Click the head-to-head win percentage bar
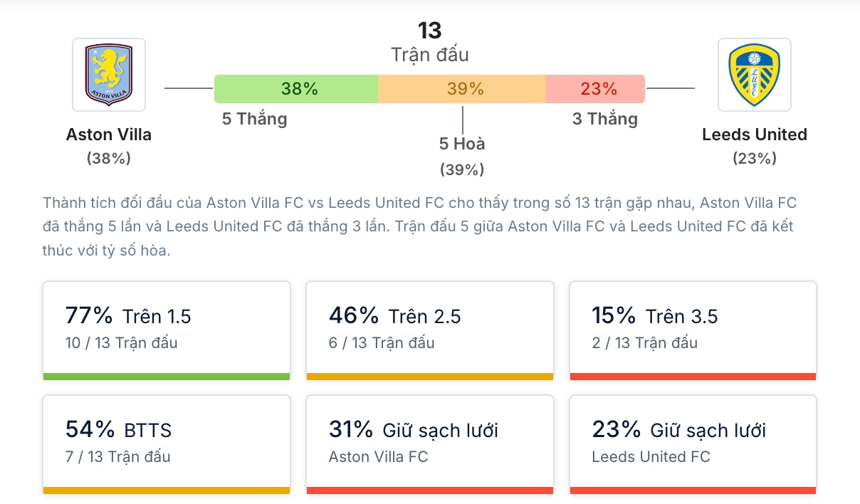The width and height of the screenshot is (860, 504). (x=429, y=88)
